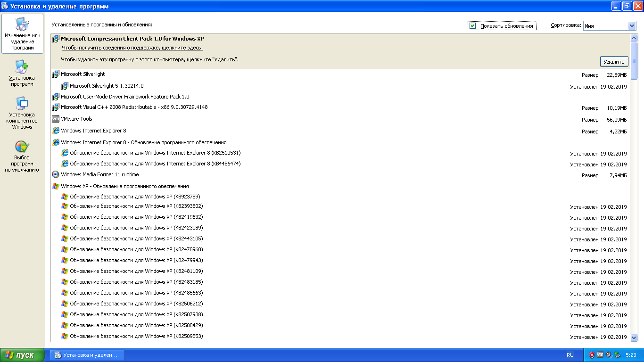Click the VMware Tools program icon

point(56,119)
